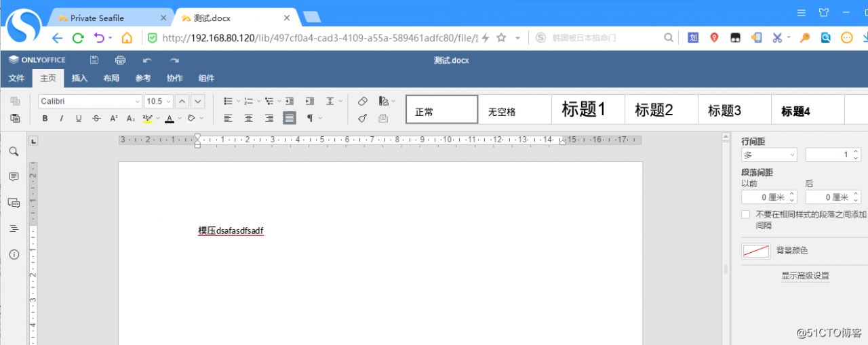Apply Subscript formatting
The height and width of the screenshot is (345, 868).
[x=131, y=118]
